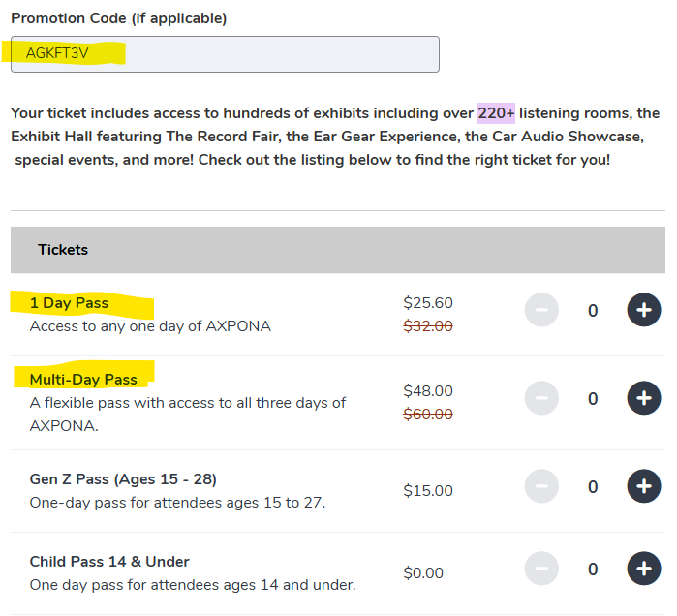Click the Tickets section header
This screenshot has width=677, height=616.
[63, 250]
